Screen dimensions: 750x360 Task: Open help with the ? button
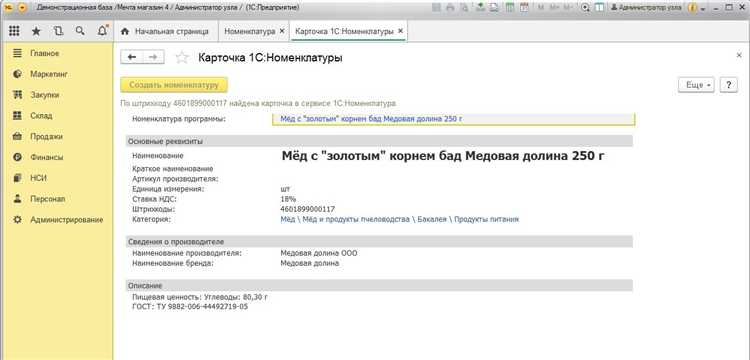click(728, 85)
